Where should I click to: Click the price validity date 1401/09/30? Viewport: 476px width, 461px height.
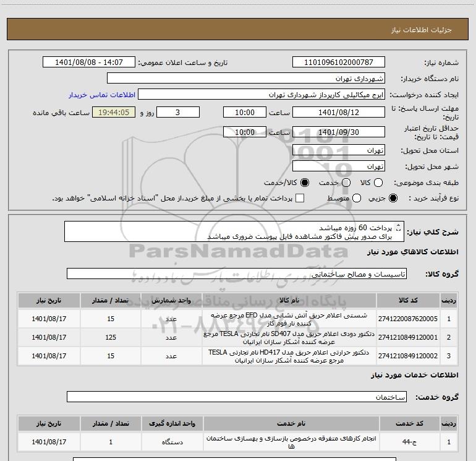pos(339,132)
